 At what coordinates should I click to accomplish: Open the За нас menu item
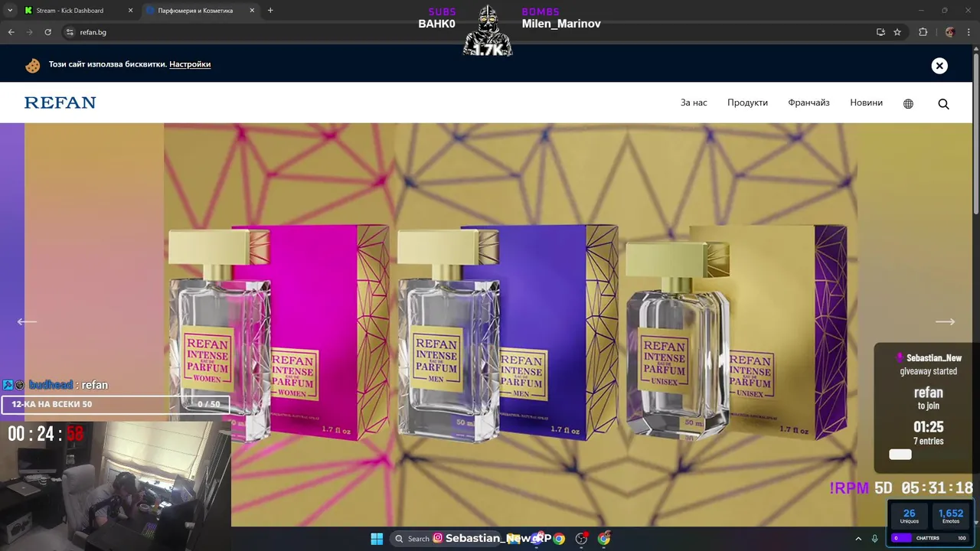(694, 103)
